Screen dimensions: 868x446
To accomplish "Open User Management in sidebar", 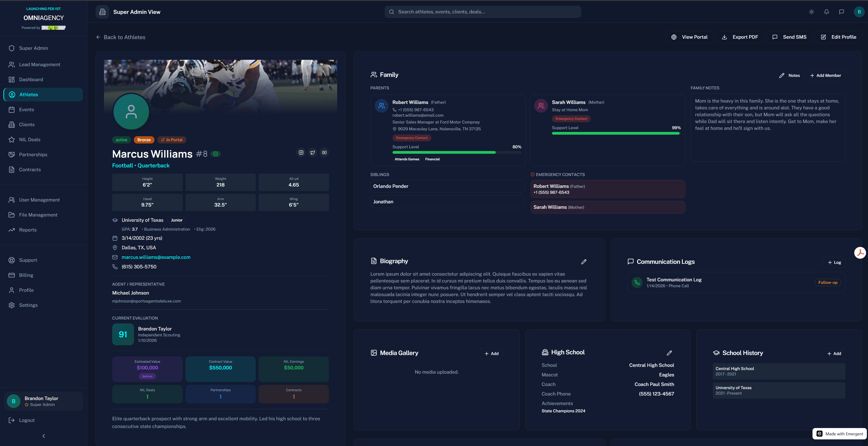I will click(x=43, y=200).
